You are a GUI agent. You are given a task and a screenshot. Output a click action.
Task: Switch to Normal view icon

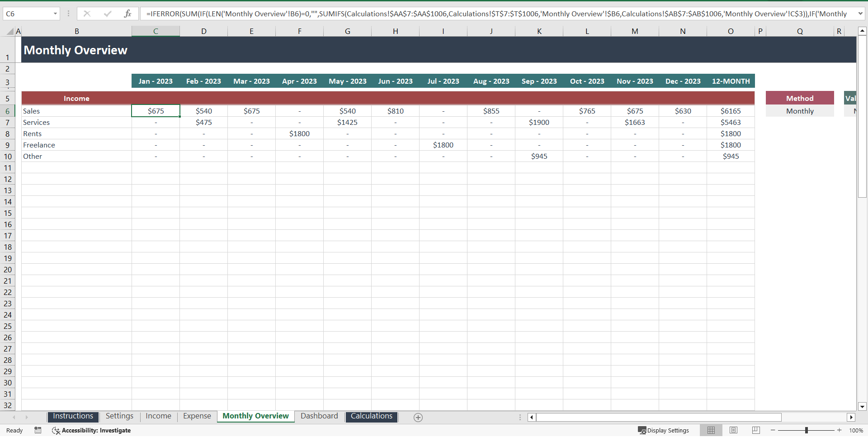[711, 430]
